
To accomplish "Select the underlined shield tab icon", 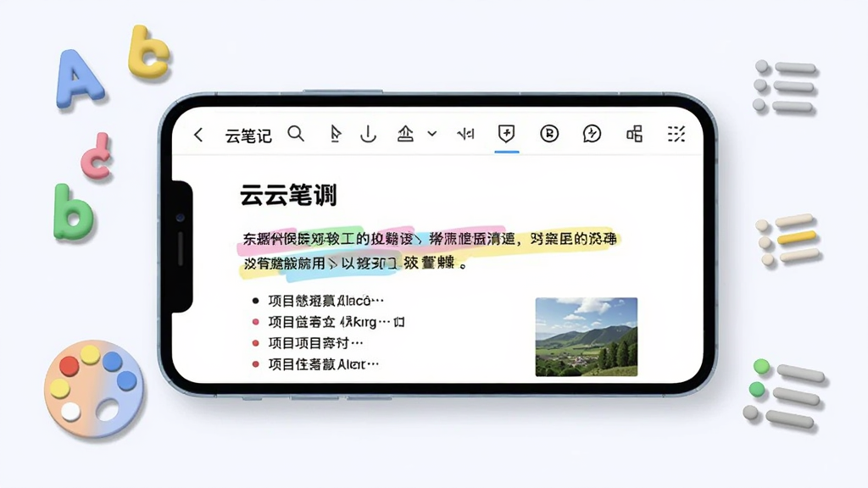I will coord(507,134).
